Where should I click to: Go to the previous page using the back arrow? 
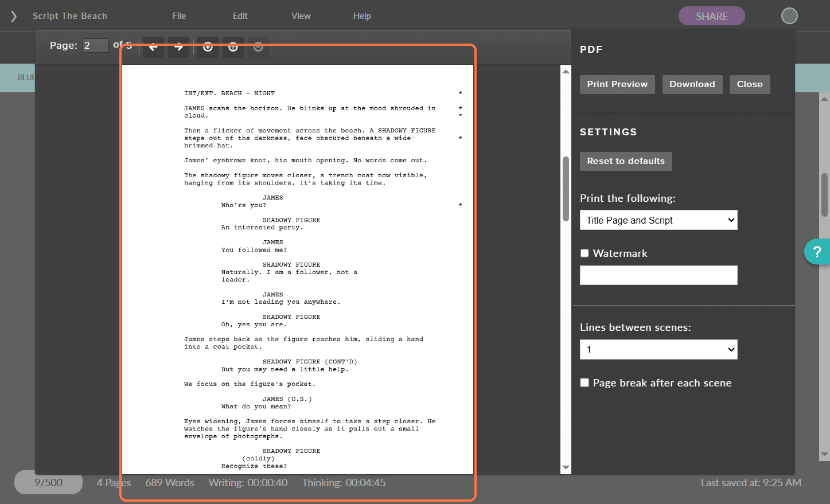coord(153,46)
